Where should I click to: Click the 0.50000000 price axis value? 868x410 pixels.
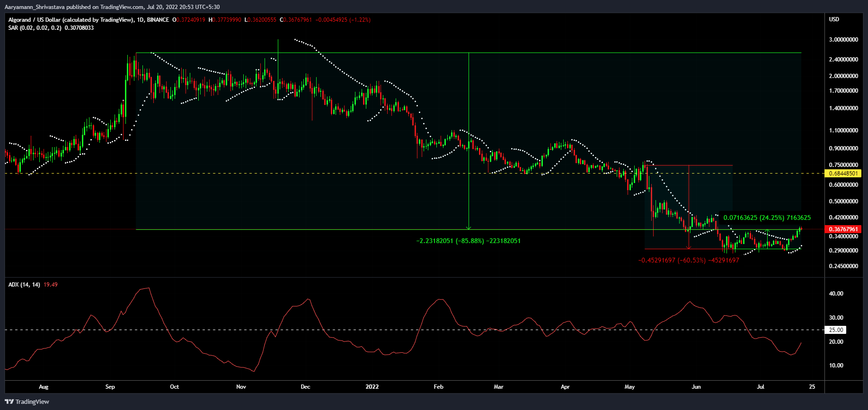pyautogui.click(x=843, y=201)
